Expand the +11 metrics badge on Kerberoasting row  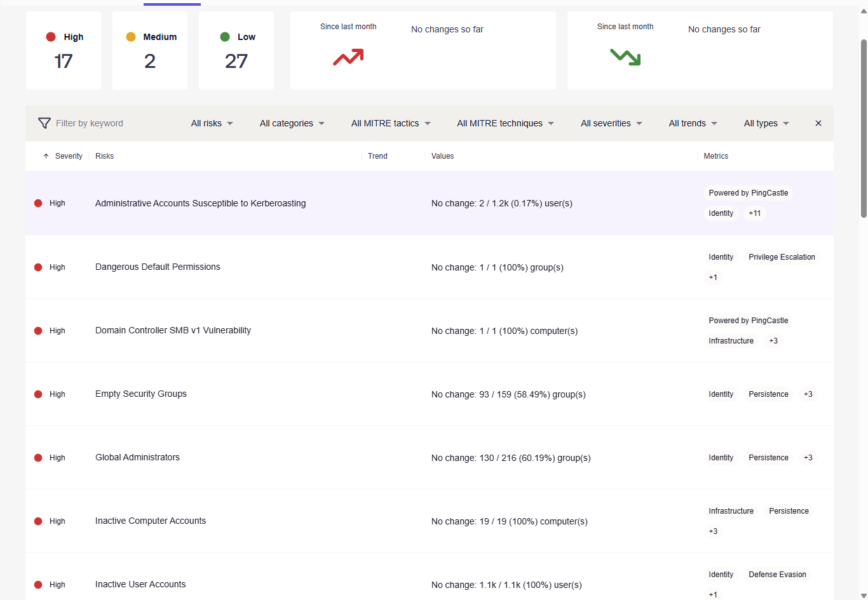click(x=754, y=213)
